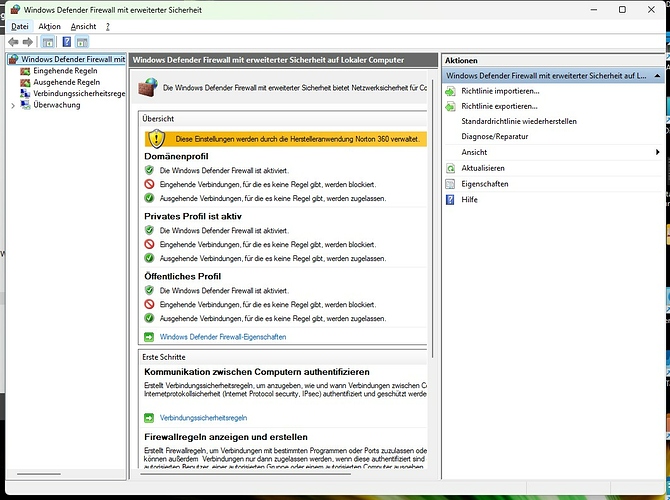Click the window title bar firewall icon
Image resolution: width=670 pixels, height=500 pixels.
pos(15,9)
